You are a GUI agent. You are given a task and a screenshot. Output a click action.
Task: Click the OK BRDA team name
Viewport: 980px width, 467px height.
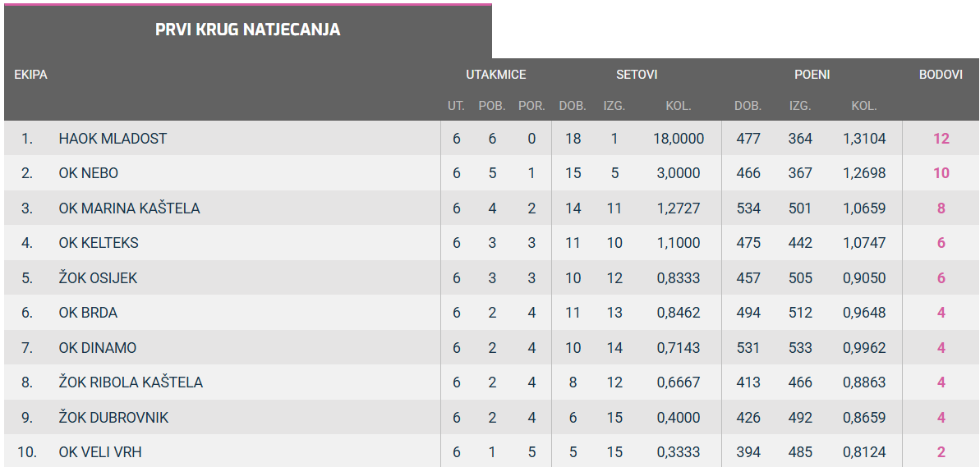pos(88,313)
